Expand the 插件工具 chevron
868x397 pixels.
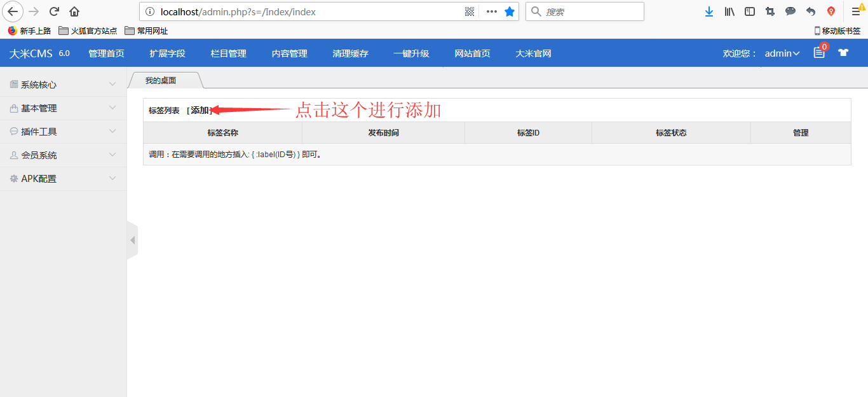pos(112,131)
